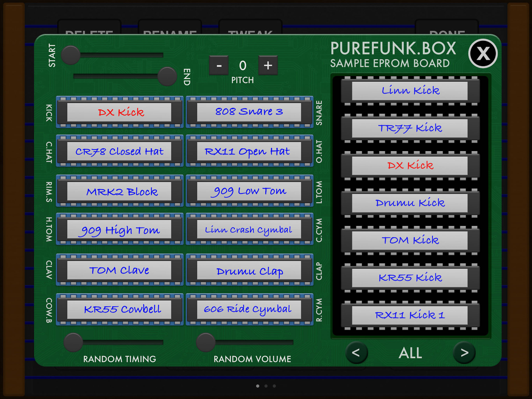Image resolution: width=532 pixels, height=399 pixels.
Task: Choose Linn Kick from sample list
Action: pyautogui.click(x=410, y=91)
